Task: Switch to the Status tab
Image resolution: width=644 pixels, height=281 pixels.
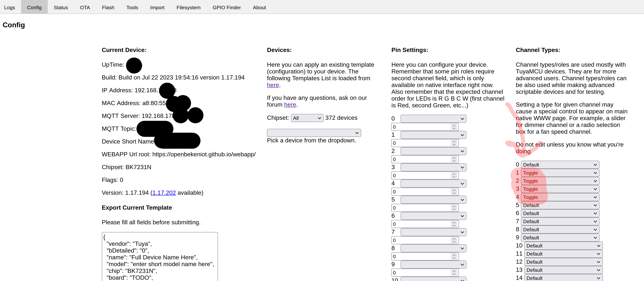Action: (x=61, y=8)
